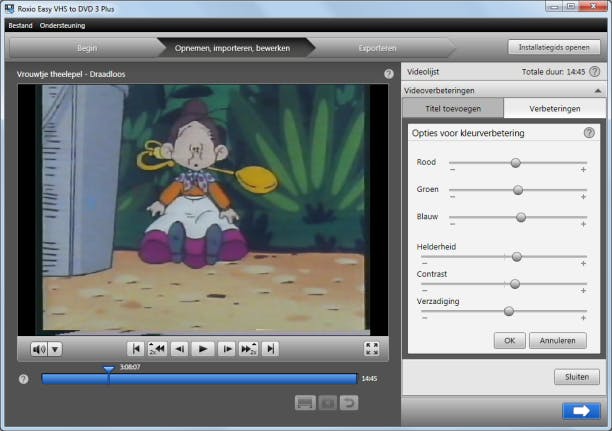Adjust the Blauw slider handle

coord(521,217)
